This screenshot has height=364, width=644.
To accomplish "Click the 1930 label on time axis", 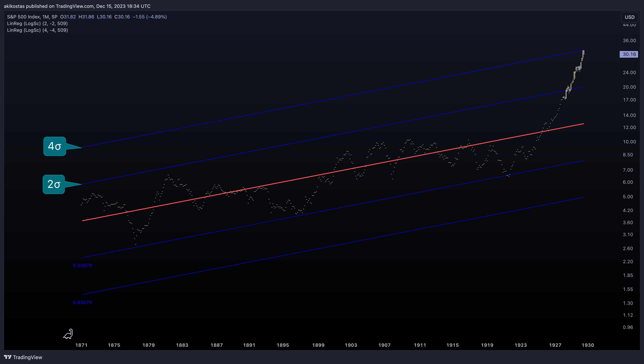I will (588, 345).
